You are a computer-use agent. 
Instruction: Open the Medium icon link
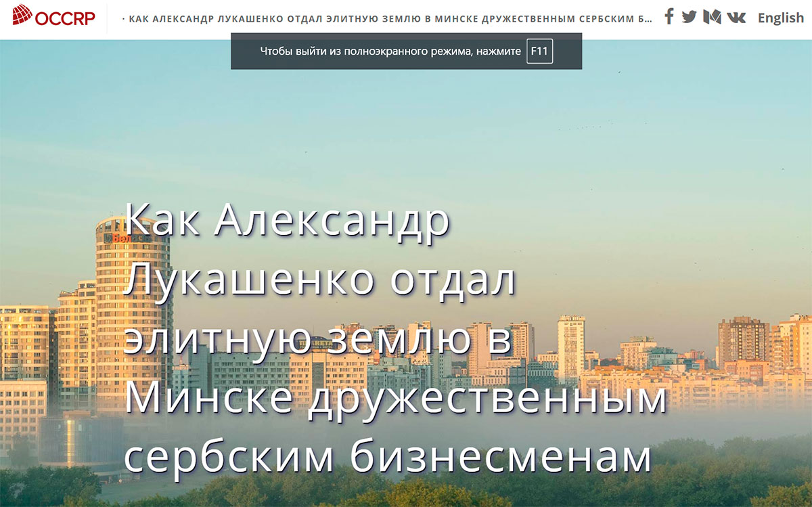(712, 17)
